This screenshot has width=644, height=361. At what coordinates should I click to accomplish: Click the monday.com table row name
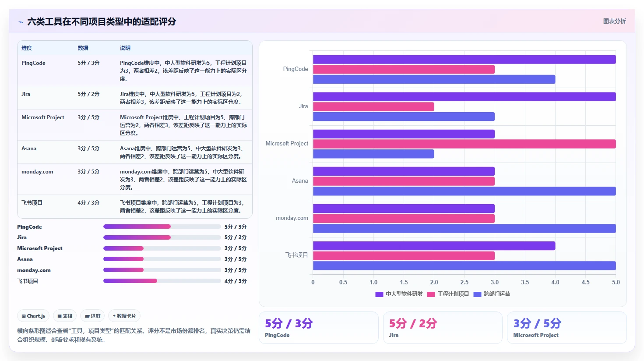37,172
